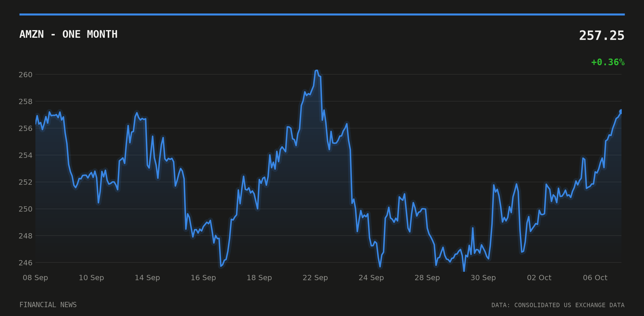Viewport: 644px width, 316px height.
Task: Click the 06 Oct date label
Action: [595, 278]
